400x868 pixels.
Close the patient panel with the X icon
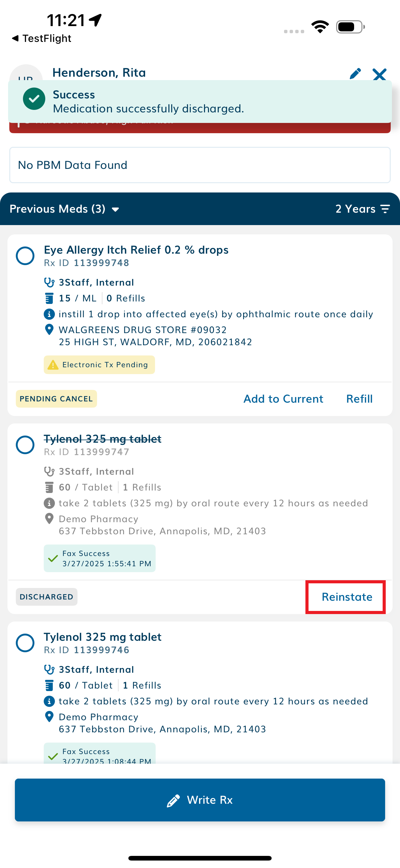(x=380, y=74)
